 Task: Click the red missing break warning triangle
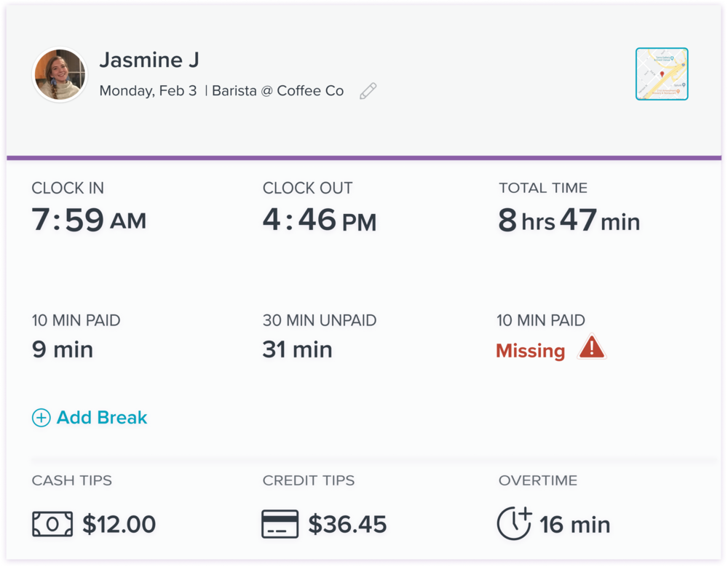(591, 346)
